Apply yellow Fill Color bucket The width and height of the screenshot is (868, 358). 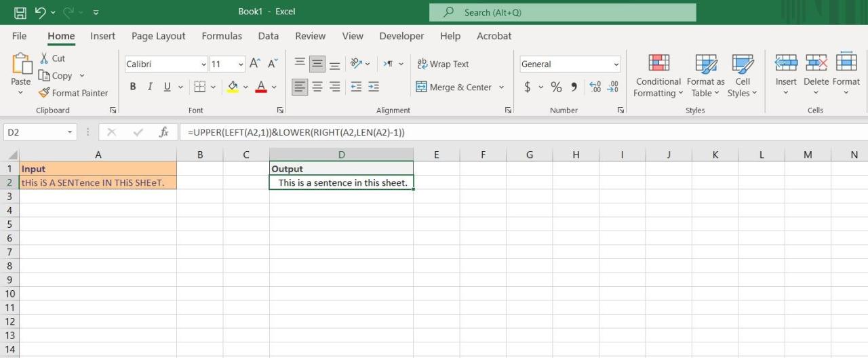233,87
